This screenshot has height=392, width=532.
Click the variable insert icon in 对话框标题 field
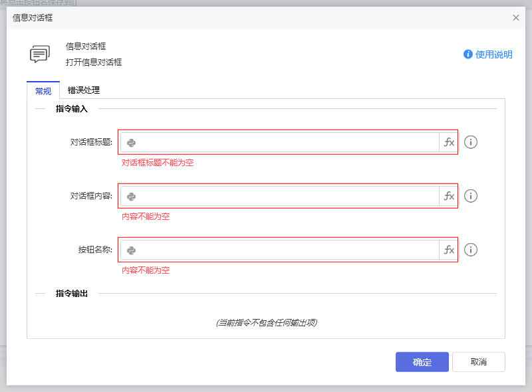131,142
